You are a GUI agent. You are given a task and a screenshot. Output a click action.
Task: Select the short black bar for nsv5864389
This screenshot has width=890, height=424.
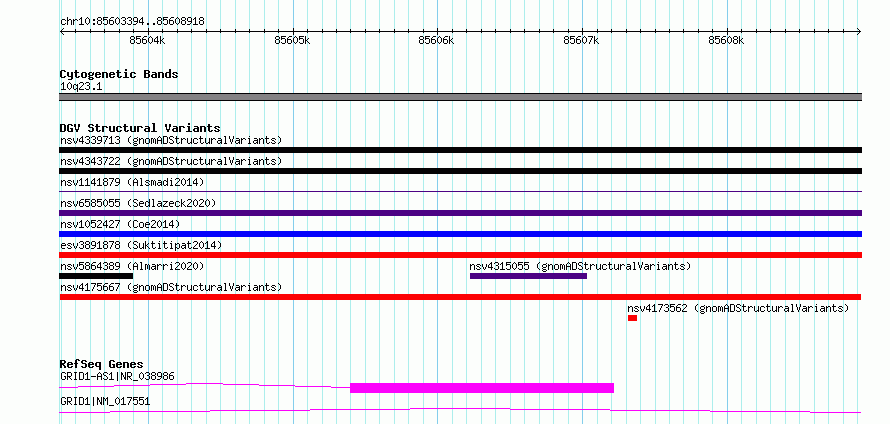click(96, 276)
